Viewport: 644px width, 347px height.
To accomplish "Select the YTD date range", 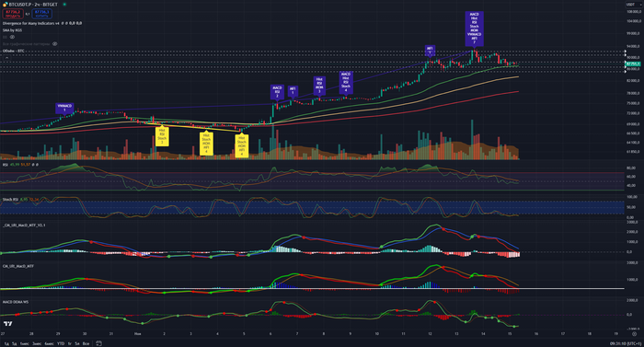I will coord(61,343).
